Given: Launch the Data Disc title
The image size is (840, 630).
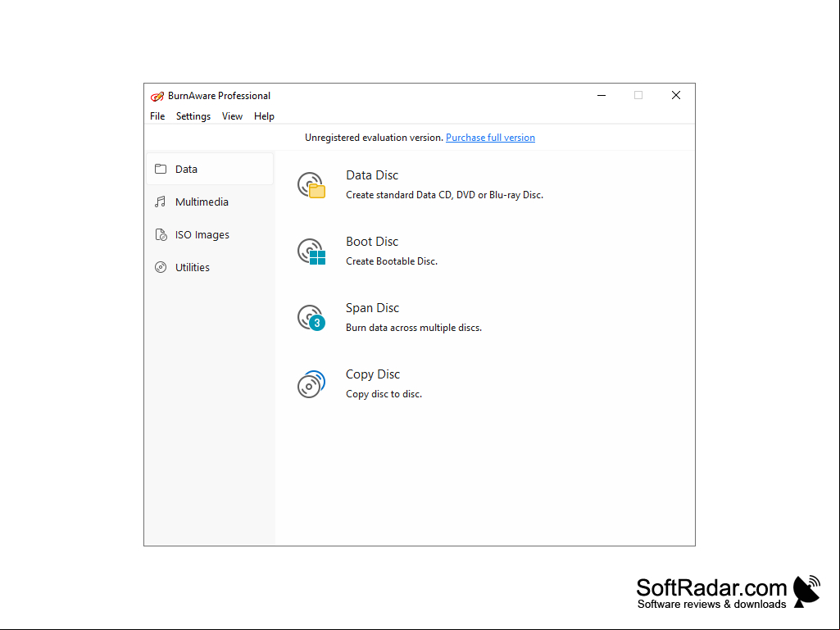Looking at the screenshot, I should [x=372, y=175].
